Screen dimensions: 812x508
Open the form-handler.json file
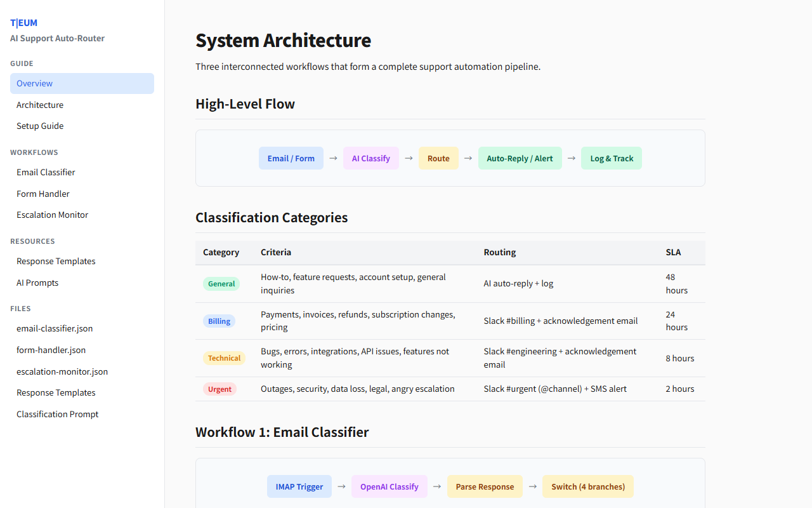51,350
